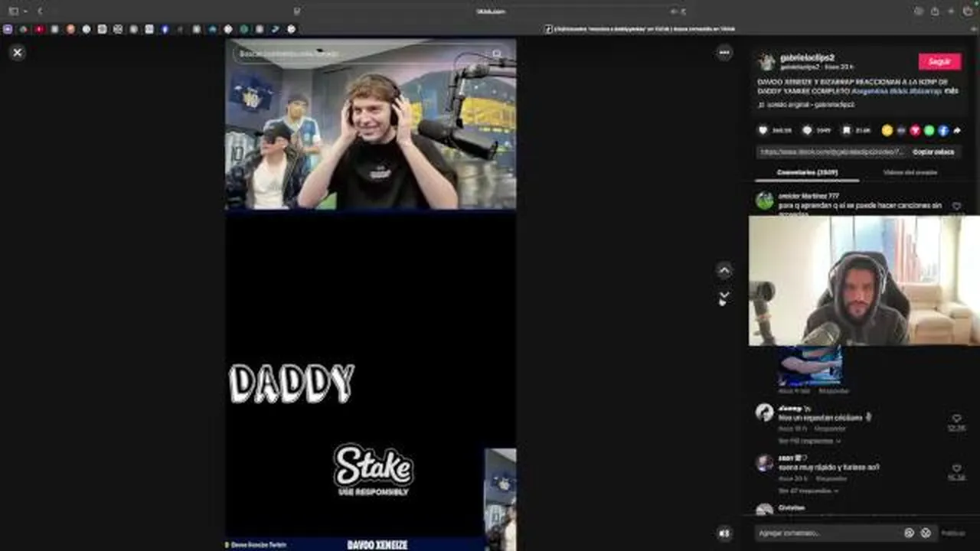Reply to the 'suena muy rápido' comment
The width and height of the screenshot is (980, 551).
(830, 478)
